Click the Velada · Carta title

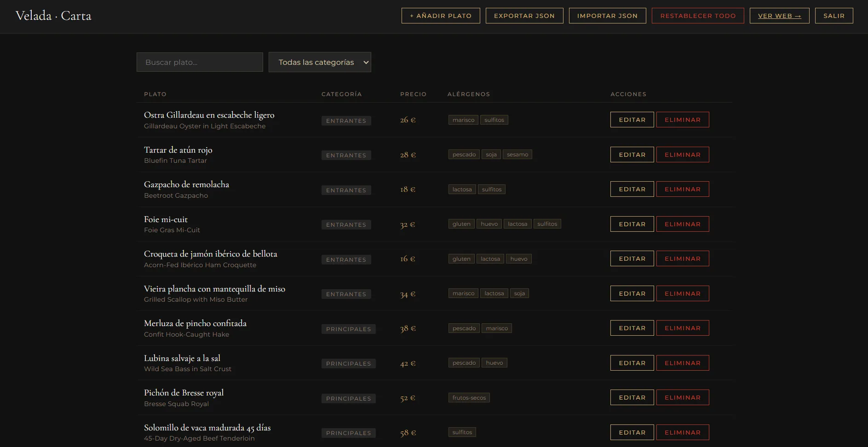coord(53,16)
